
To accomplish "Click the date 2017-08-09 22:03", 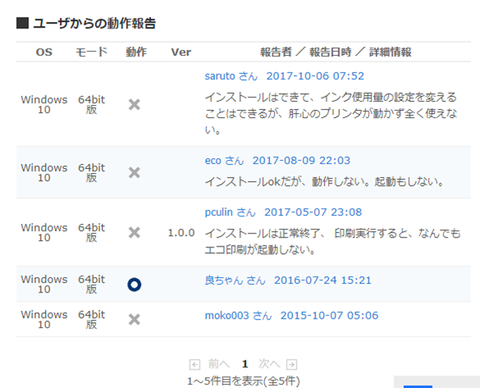I will click(x=301, y=161).
